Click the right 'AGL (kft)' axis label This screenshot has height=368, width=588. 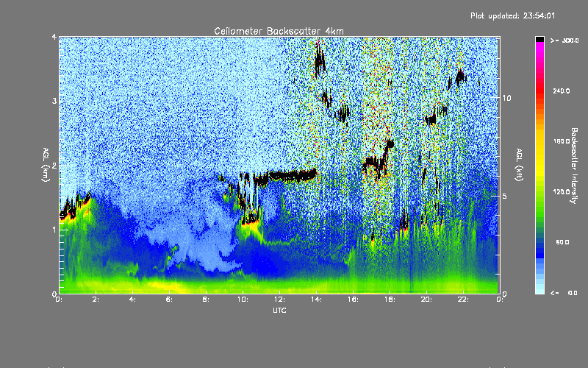(519, 165)
